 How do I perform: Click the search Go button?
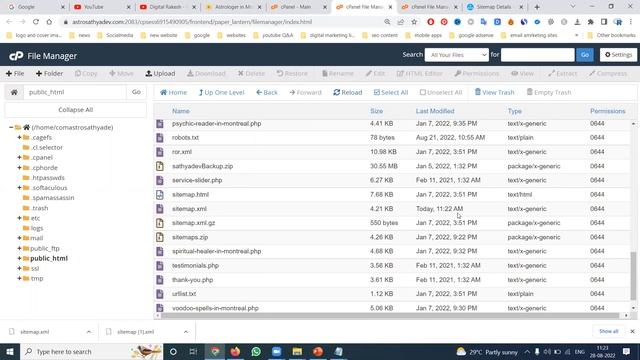(x=585, y=55)
